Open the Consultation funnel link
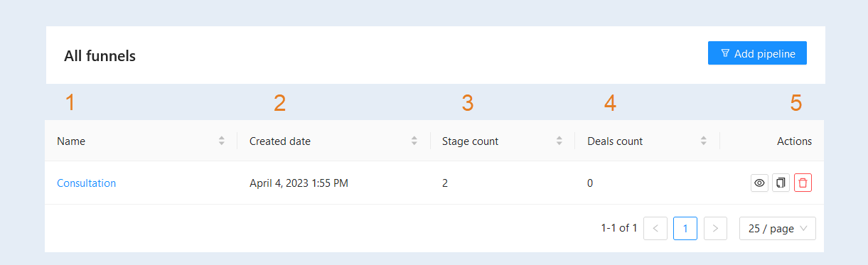The width and height of the screenshot is (868, 265). point(86,183)
